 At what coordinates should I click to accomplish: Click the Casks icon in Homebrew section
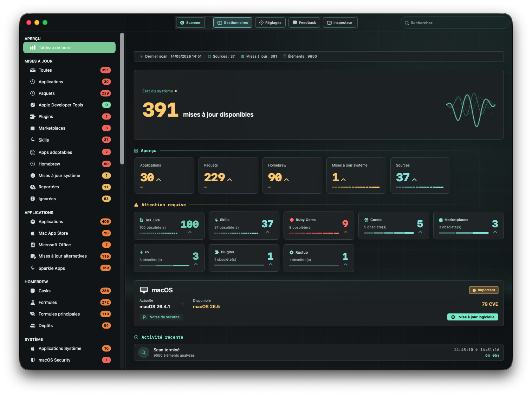(33, 291)
